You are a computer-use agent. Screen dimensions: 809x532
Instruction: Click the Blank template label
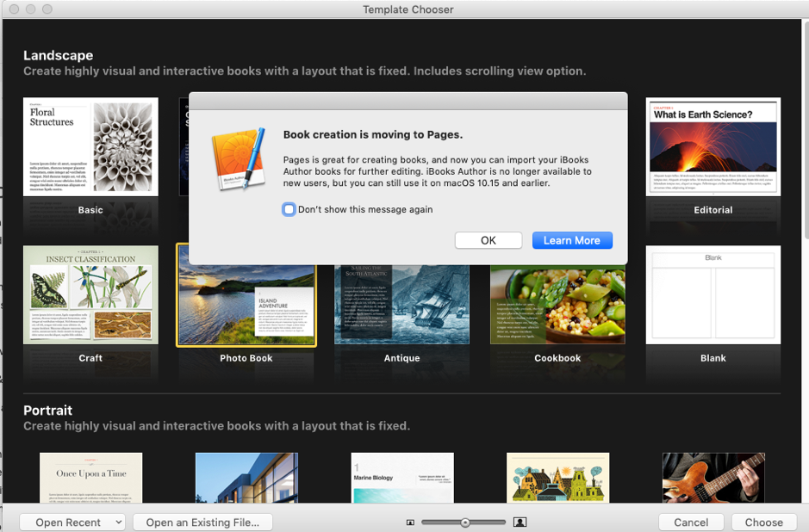click(713, 358)
